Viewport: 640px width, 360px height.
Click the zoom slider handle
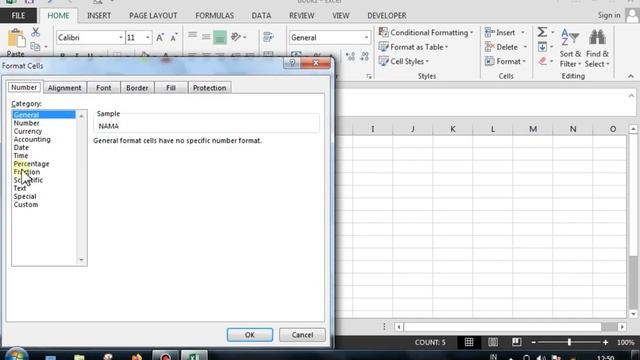[x=569, y=342]
